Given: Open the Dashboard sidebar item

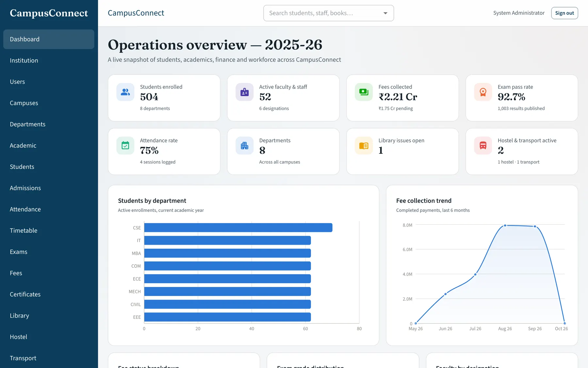Looking at the screenshot, I should click(x=49, y=39).
